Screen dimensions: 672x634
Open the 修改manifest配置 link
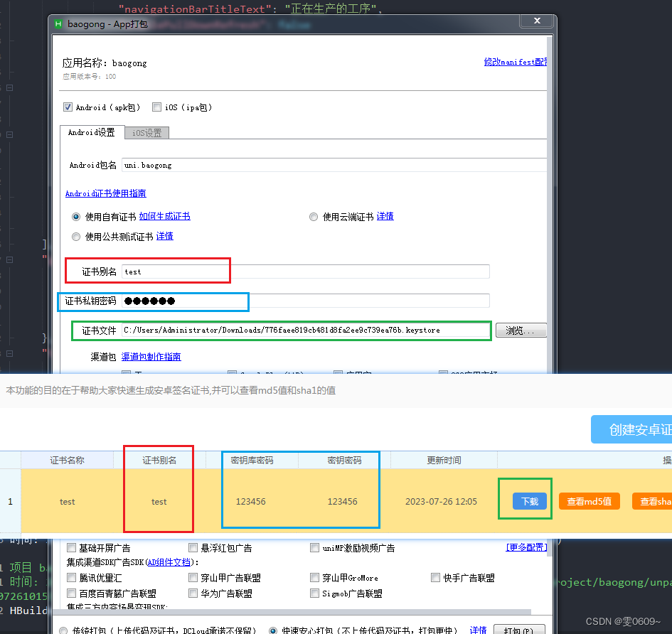(x=516, y=62)
